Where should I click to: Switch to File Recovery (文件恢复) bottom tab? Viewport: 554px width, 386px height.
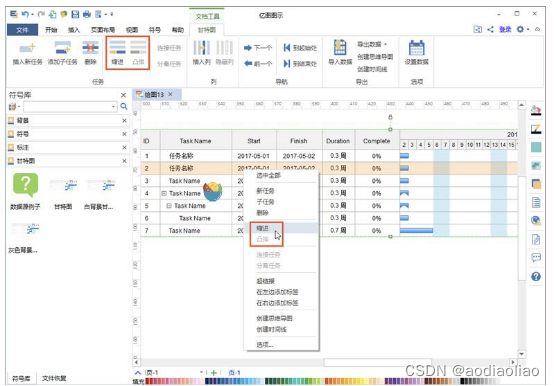click(x=54, y=378)
